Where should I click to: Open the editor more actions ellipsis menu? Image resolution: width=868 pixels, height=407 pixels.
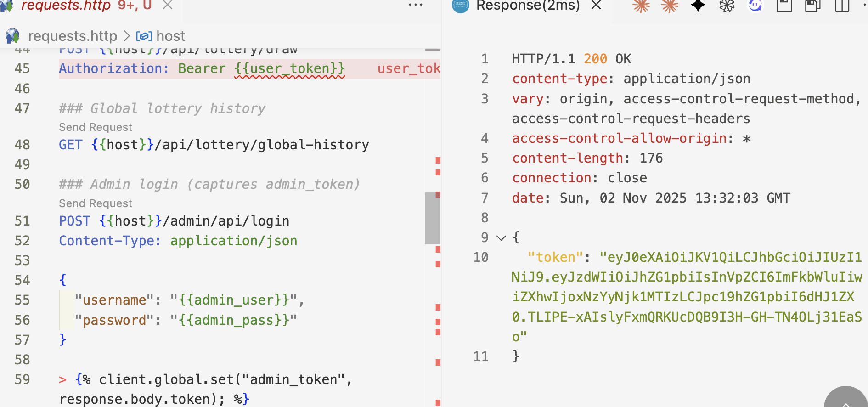click(415, 5)
